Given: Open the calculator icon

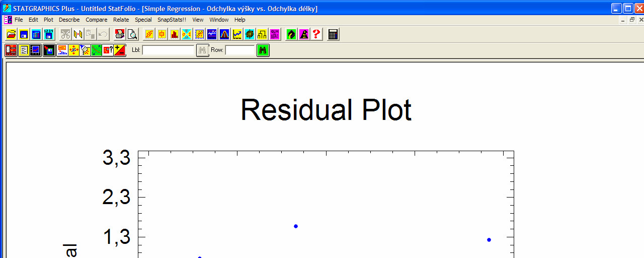Looking at the screenshot, I should coord(333,34).
